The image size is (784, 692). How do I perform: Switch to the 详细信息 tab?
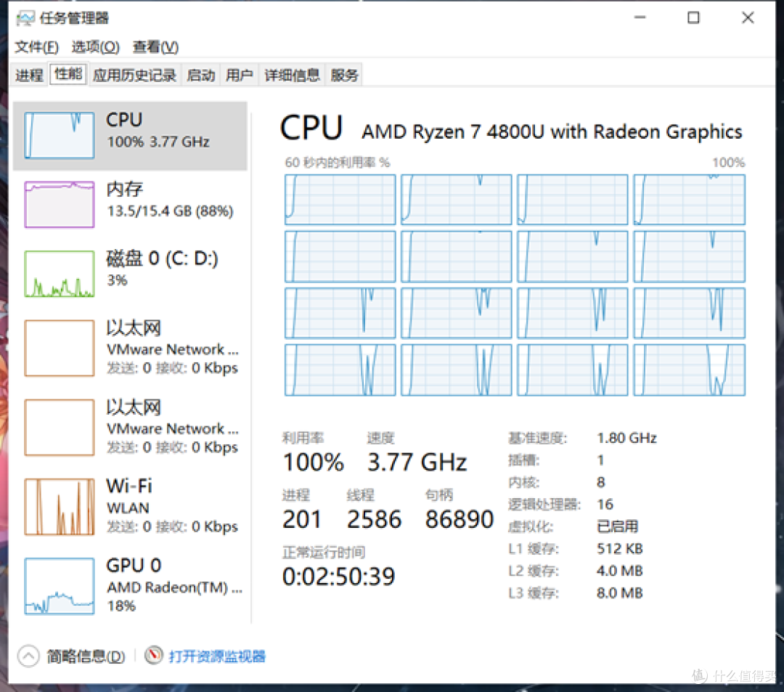click(x=292, y=75)
